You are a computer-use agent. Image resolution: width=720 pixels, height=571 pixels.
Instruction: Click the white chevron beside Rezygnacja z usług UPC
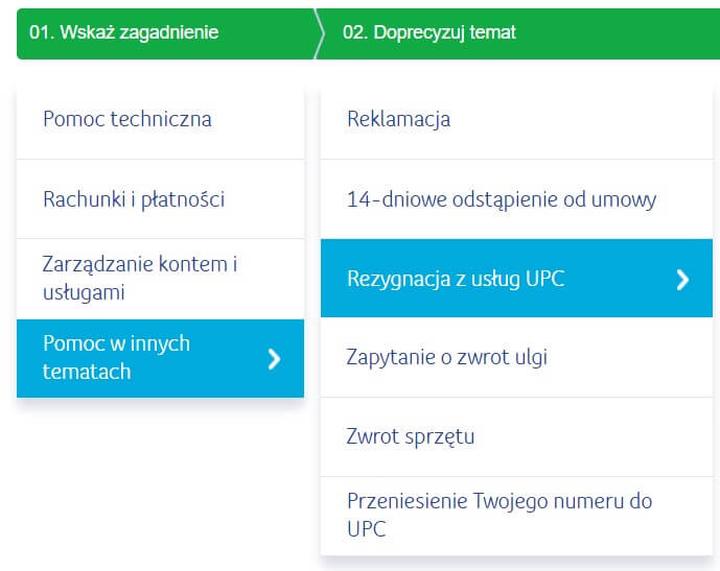[x=683, y=279]
